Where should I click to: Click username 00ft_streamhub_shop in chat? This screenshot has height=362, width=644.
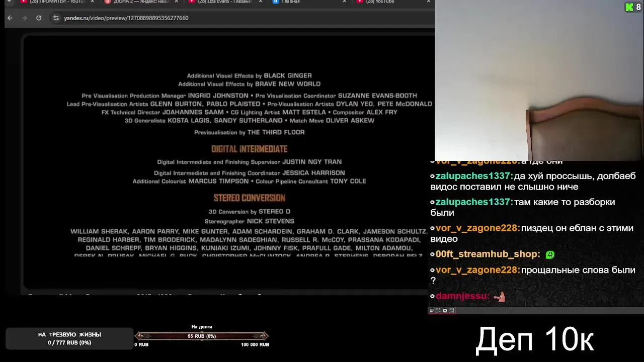[x=486, y=254]
